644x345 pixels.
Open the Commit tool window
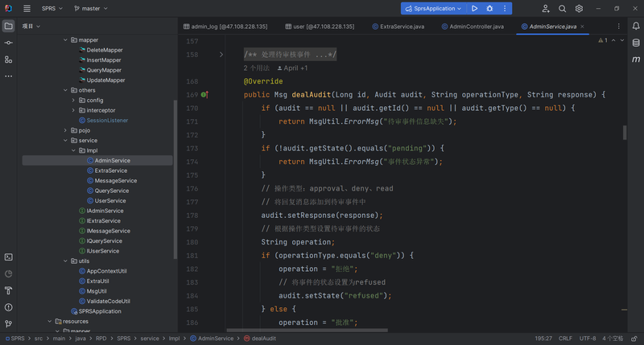tap(8, 43)
